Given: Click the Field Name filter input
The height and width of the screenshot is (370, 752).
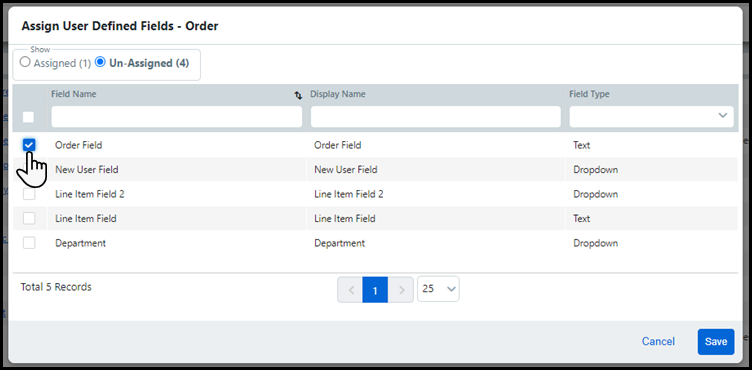Looking at the screenshot, I should coord(176,117).
